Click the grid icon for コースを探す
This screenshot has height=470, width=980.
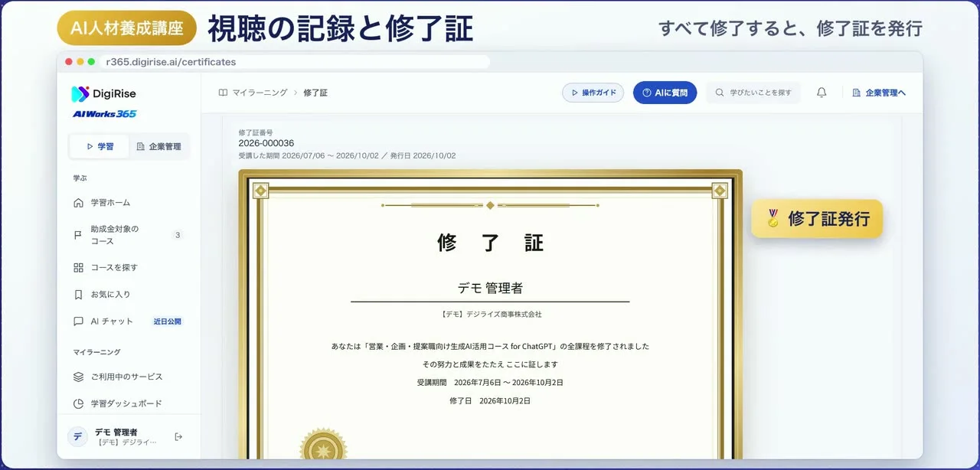click(78, 268)
